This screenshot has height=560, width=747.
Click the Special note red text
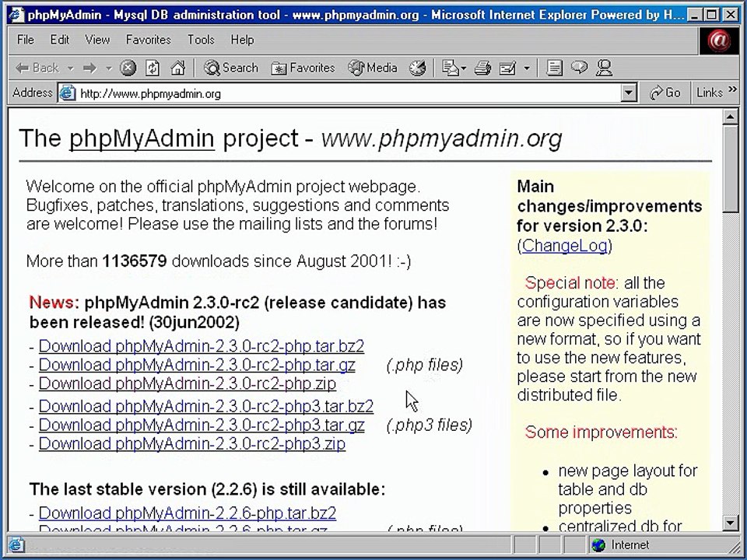(570, 283)
